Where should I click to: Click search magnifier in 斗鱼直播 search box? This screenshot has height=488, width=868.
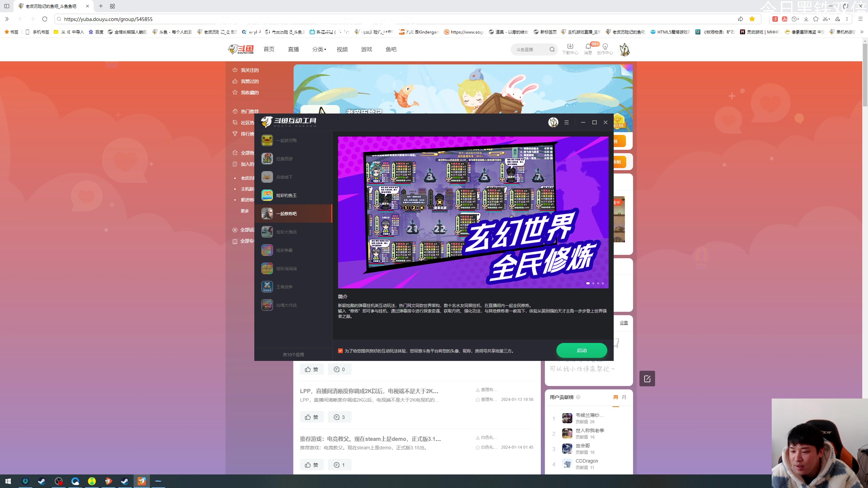pyautogui.click(x=552, y=49)
